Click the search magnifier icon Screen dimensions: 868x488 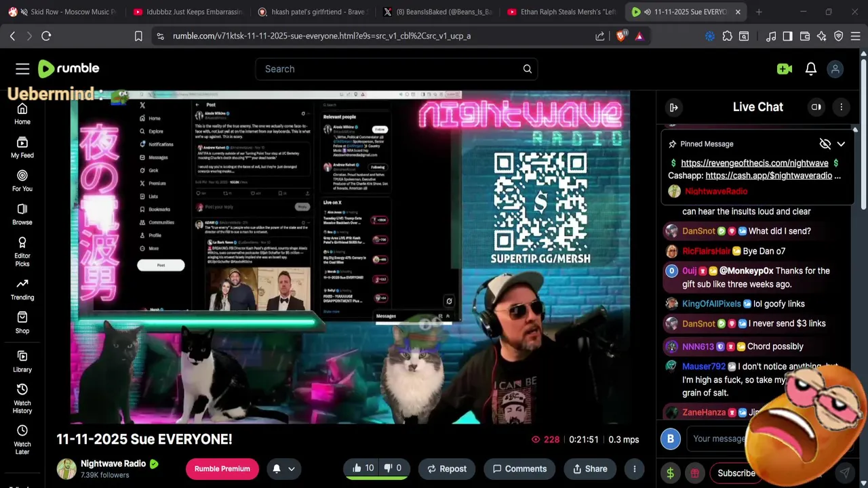[527, 68]
